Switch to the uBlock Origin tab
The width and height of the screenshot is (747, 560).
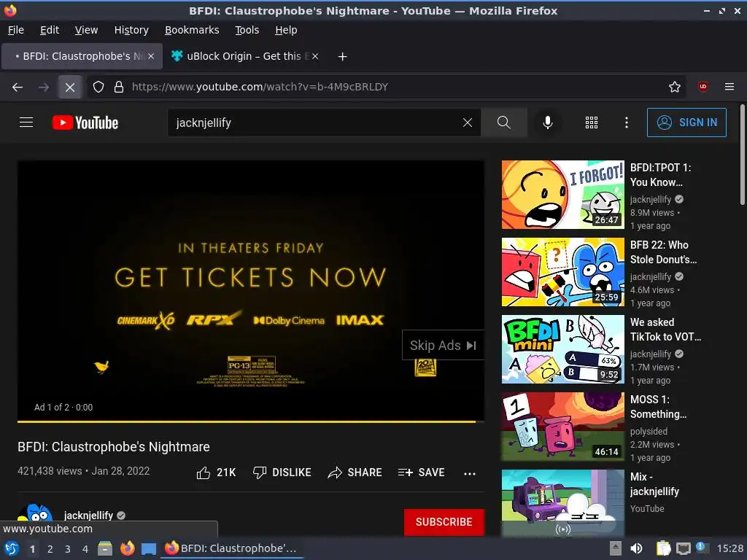244,56
